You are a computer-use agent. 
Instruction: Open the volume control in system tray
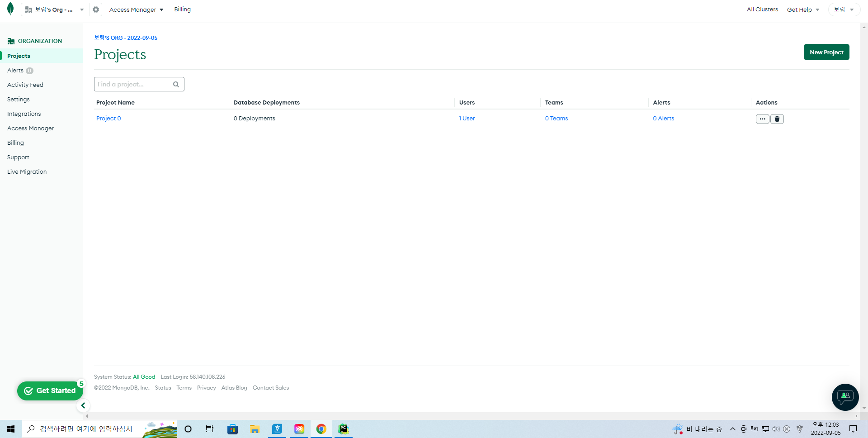[x=776, y=429]
